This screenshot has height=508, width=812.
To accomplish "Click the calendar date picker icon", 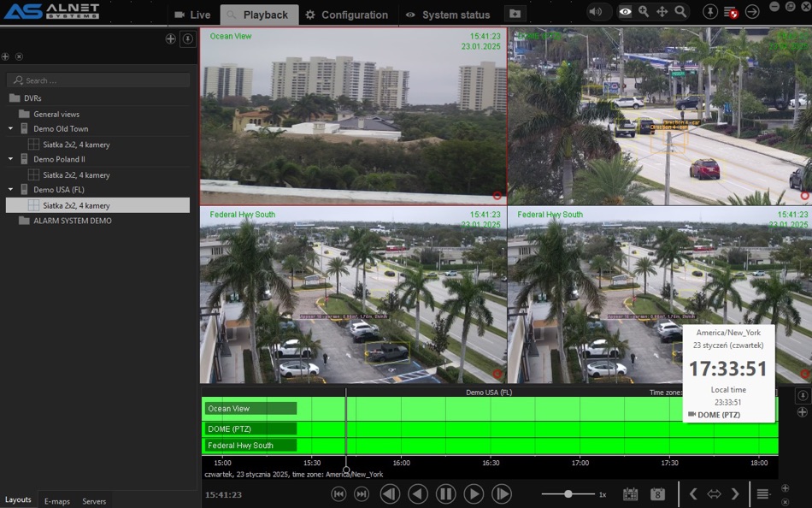I will 631,494.
